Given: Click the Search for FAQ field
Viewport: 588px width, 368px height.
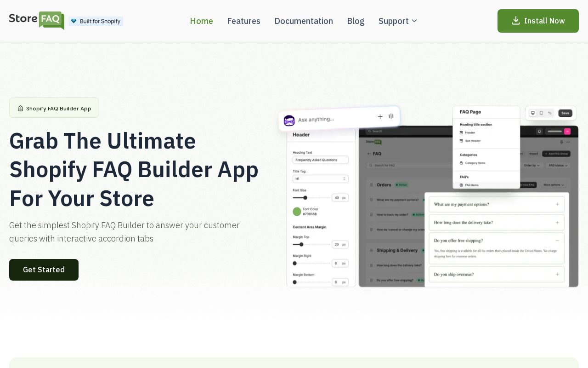Looking at the screenshot, I should coord(409,165).
